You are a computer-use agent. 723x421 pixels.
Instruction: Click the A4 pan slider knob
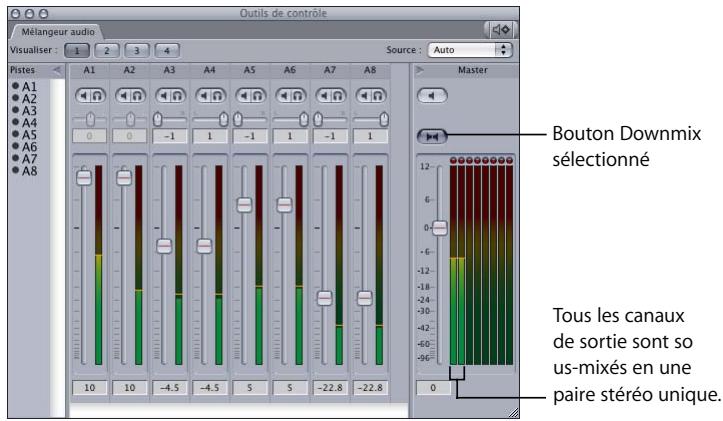[x=224, y=119]
